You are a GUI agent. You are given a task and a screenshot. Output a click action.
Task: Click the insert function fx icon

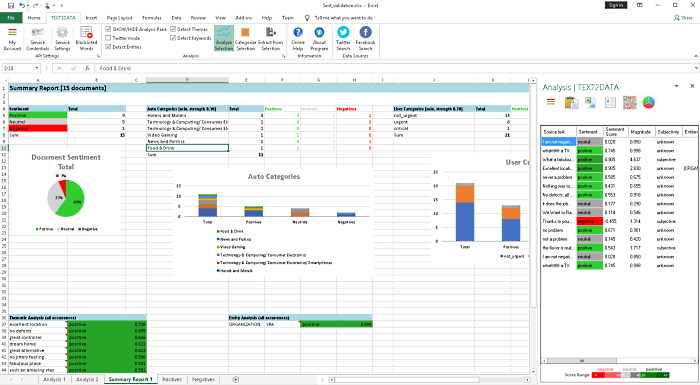click(87, 68)
